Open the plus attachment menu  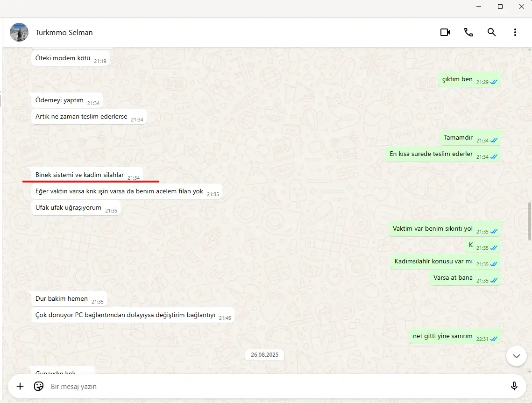pyautogui.click(x=20, y=386)
